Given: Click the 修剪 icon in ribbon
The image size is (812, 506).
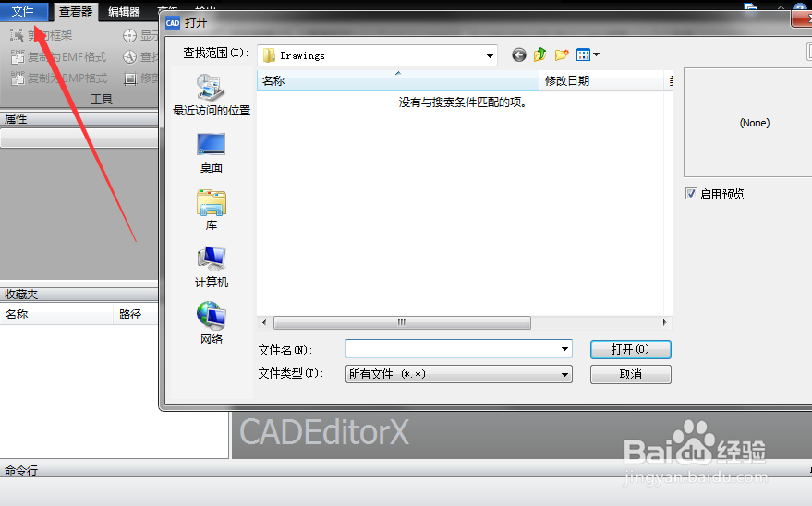Looking at the screenshot, I should click(x=129, y=78).
